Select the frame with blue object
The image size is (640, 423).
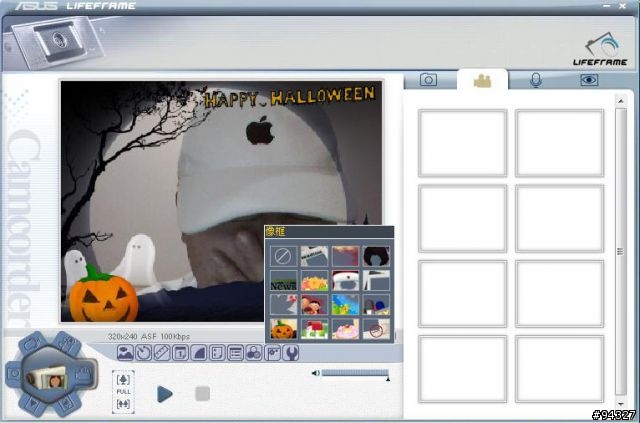(x=376, y=305)
